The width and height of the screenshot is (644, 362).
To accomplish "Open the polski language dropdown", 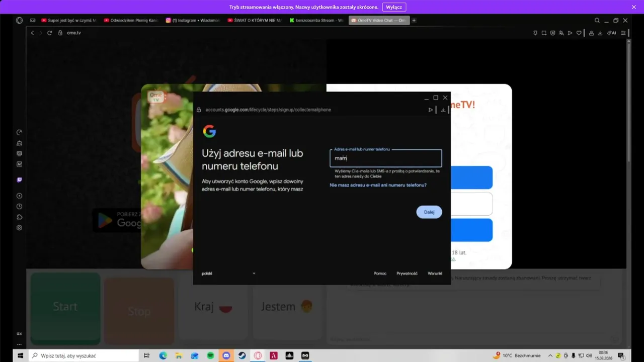I will (x=228, y=274).
